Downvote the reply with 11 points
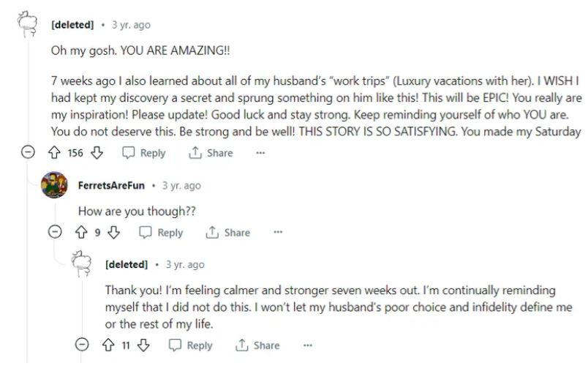 click(142, 345)
